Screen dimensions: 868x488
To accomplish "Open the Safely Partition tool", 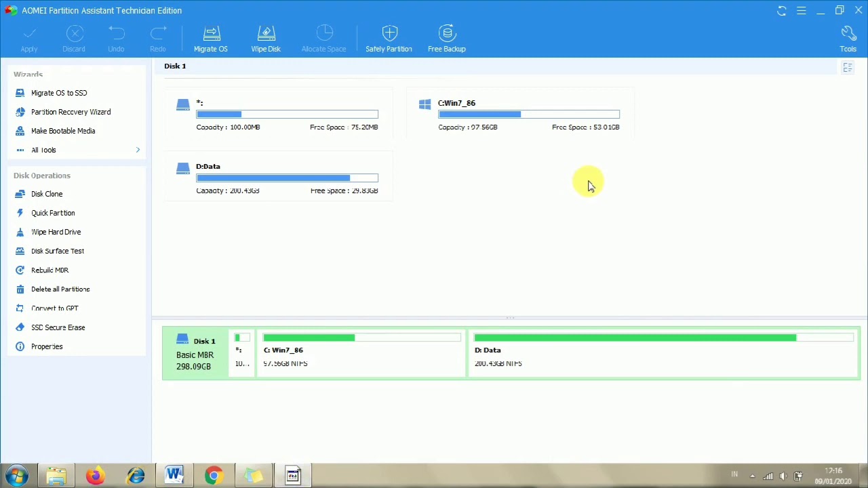I will (389, 39).
